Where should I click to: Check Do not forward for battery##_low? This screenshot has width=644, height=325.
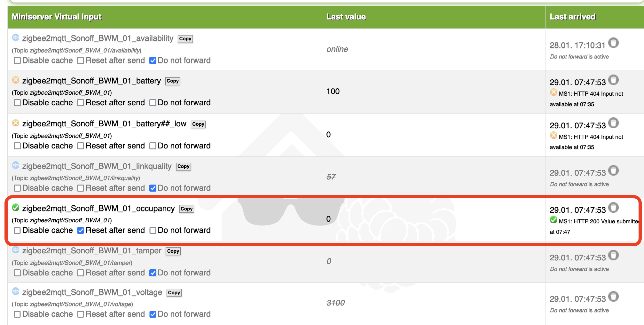(153, 146)
